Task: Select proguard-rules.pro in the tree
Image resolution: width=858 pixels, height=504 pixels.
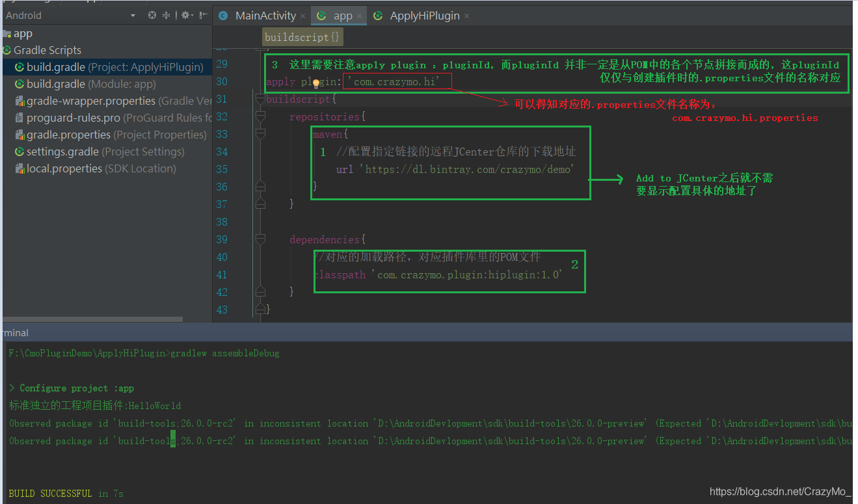Action: pyautogui.click(x=106, y=118)
